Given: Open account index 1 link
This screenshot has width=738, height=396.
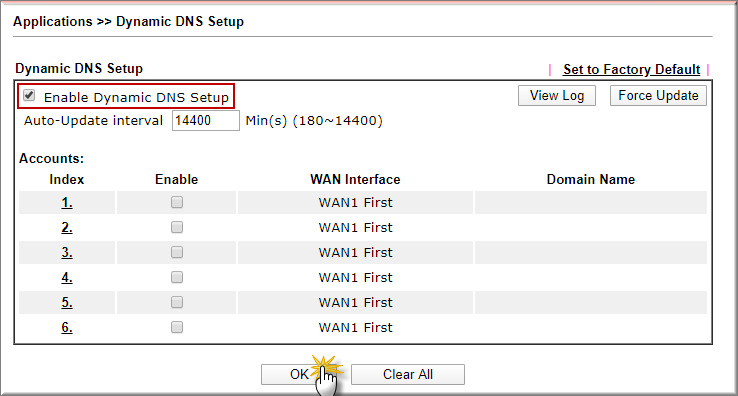Looking at the screenshot, I should 67,203.
